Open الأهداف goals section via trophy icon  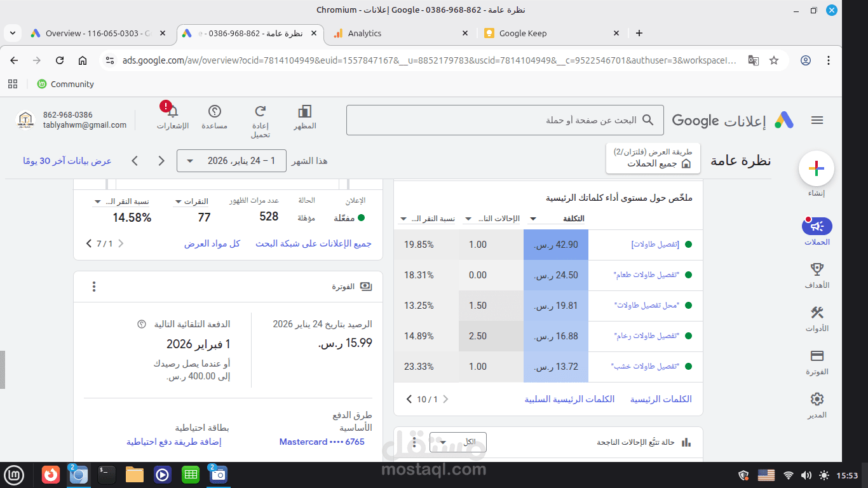pyautogui.click(x=816, y=269)
